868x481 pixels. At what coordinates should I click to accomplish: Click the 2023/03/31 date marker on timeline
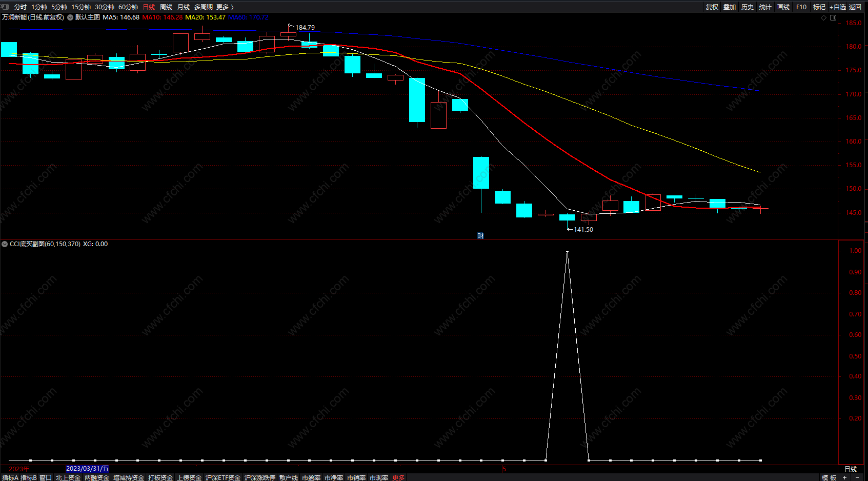(88, 469)
